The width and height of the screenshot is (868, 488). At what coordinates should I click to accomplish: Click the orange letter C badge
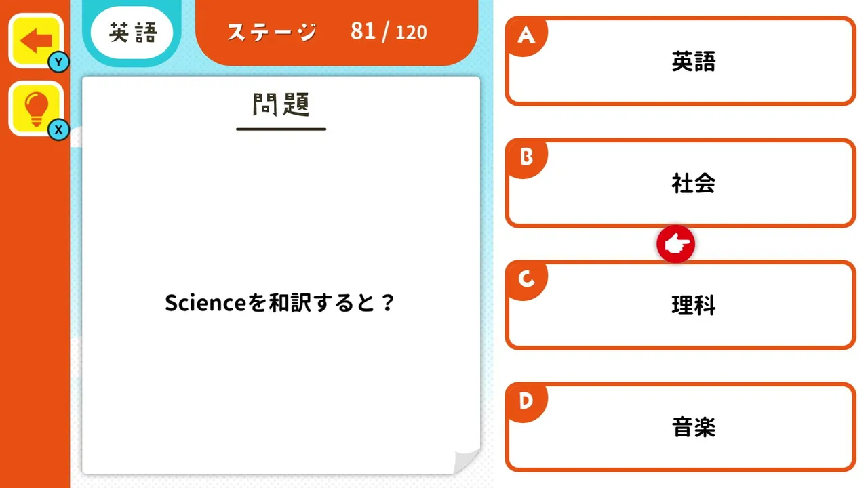pyautogui.click(x=526, y=280)
